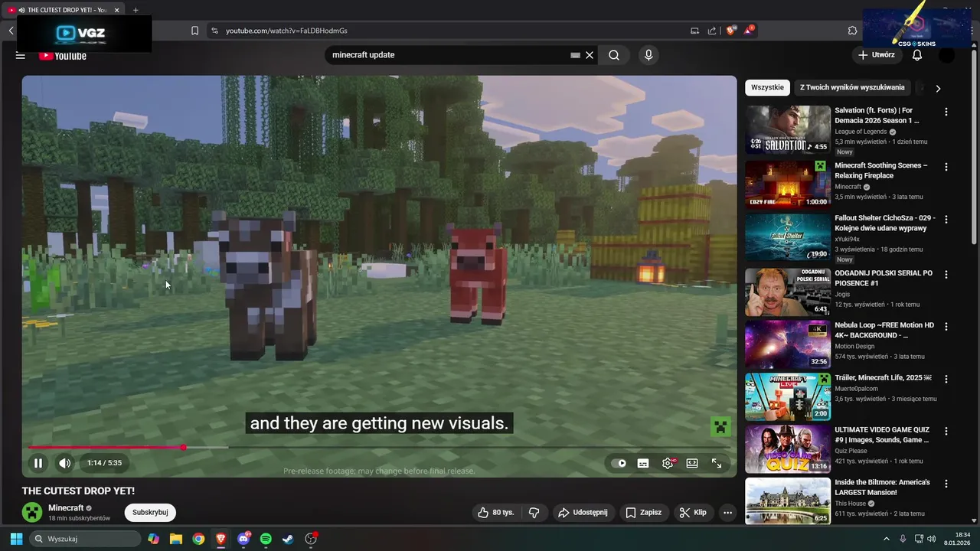Open Spotify from the taskbar
This screenshot has width=980, height=551.
[x=266, y=539]
